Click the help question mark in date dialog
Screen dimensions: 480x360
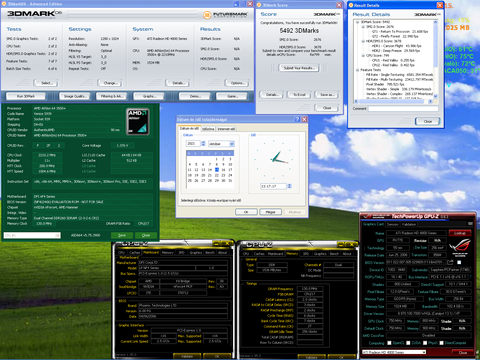click(297, 119)
